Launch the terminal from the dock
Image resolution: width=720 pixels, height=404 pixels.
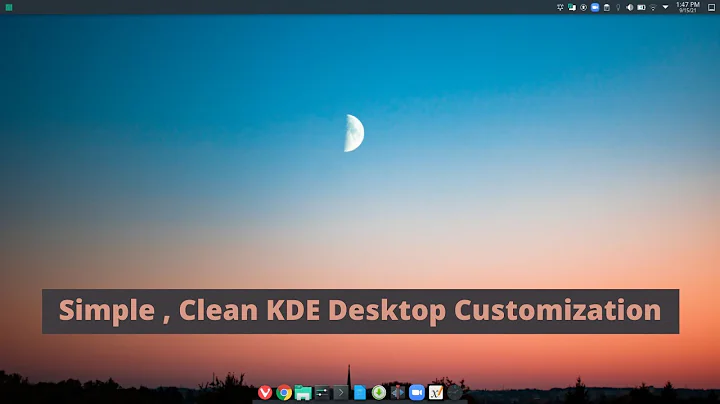341,393
